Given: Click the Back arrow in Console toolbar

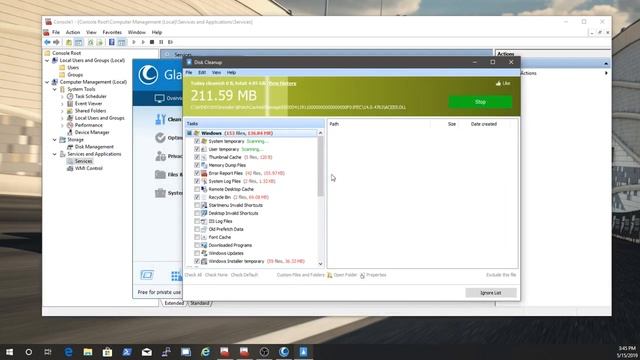Looking at the screenshot, I should pyautogui.click(x=47, y=42).
